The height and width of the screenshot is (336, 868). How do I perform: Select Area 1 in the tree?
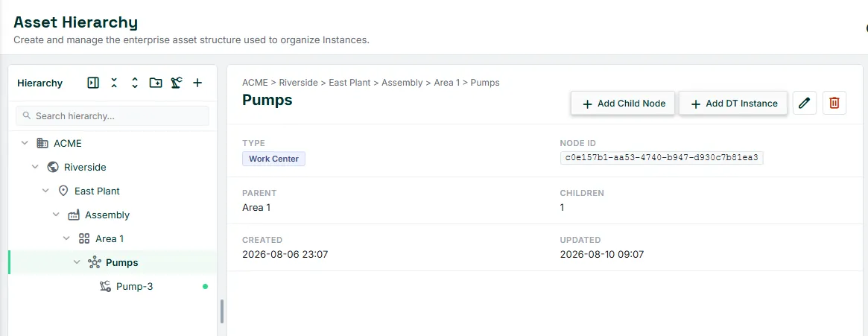pos(110,238)
